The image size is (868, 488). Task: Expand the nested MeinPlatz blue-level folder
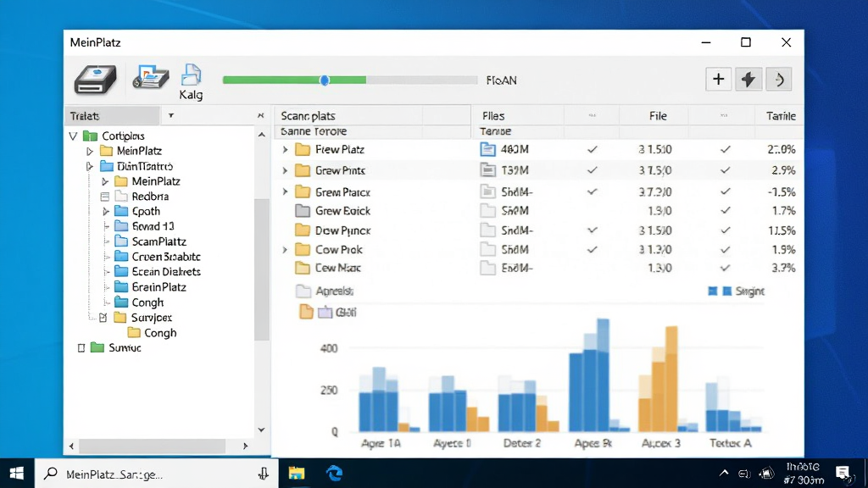pos(105,181)
